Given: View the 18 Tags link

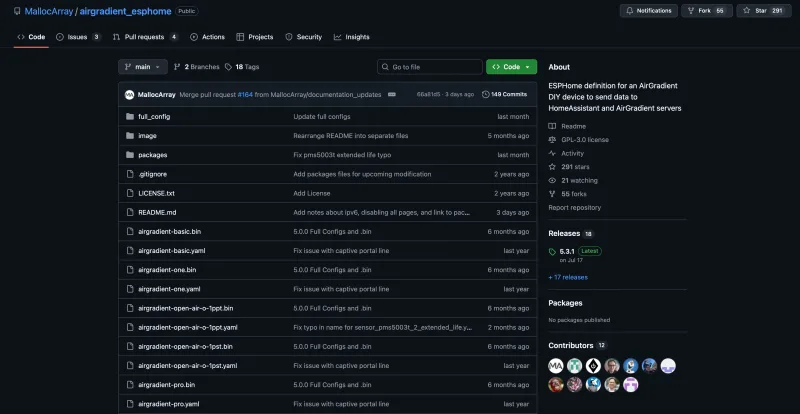Looking at the screenshot, I should [242, 67].
